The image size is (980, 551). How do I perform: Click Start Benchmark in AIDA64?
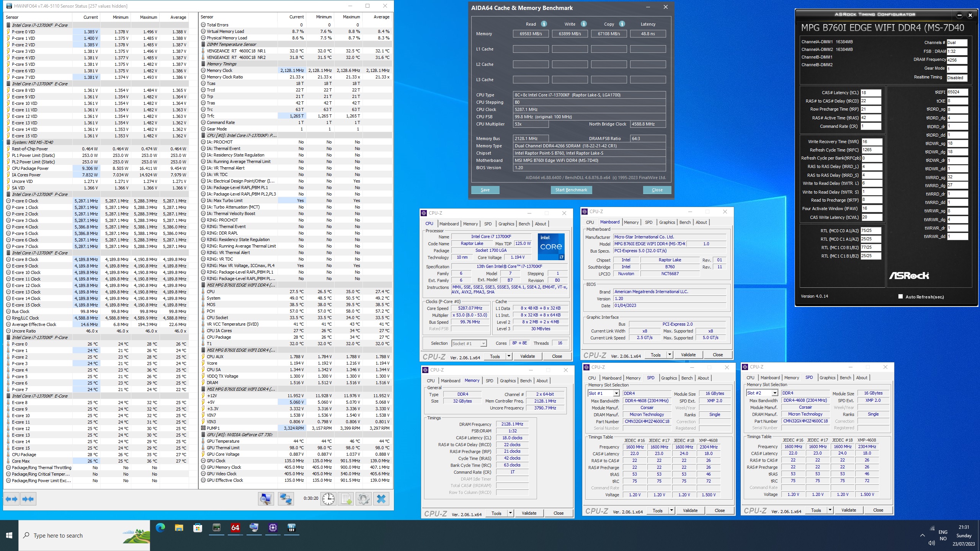point(571,190)
